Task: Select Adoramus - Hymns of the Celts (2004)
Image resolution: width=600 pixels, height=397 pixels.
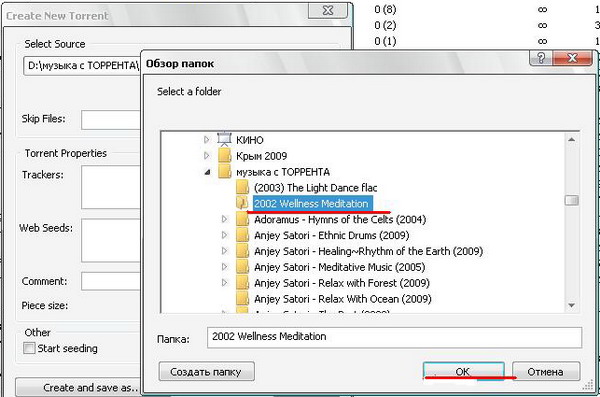Action: pyautogui.click(x=340, y=220)
